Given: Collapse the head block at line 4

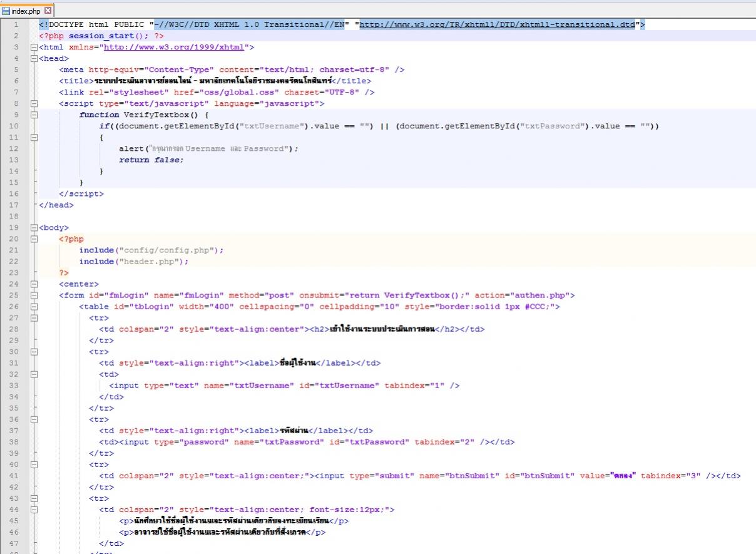Looking at the screenshot, I should pos(34,58).
